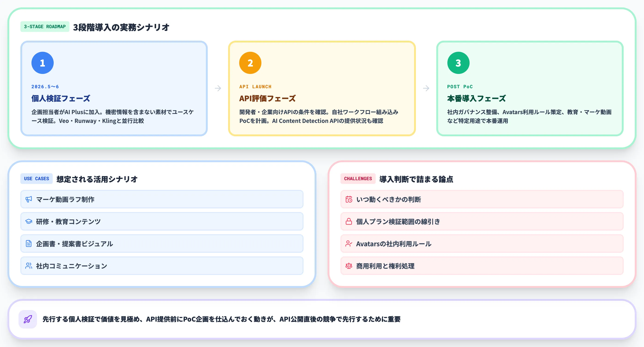The image size is (644, 347).
Task: Select the Avatarsの社内利用ルール row
Action: tap(482, 244)
